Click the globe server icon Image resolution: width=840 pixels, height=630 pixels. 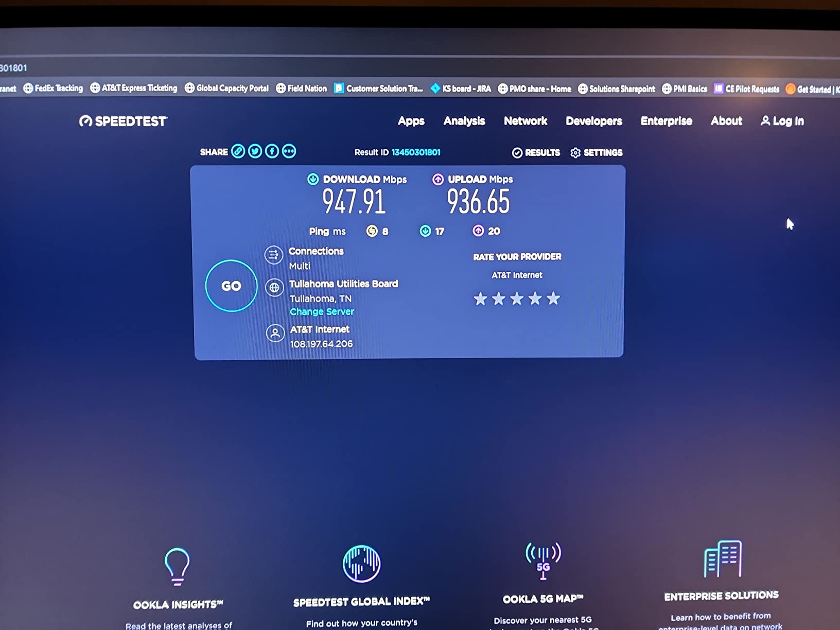point(274,288)
